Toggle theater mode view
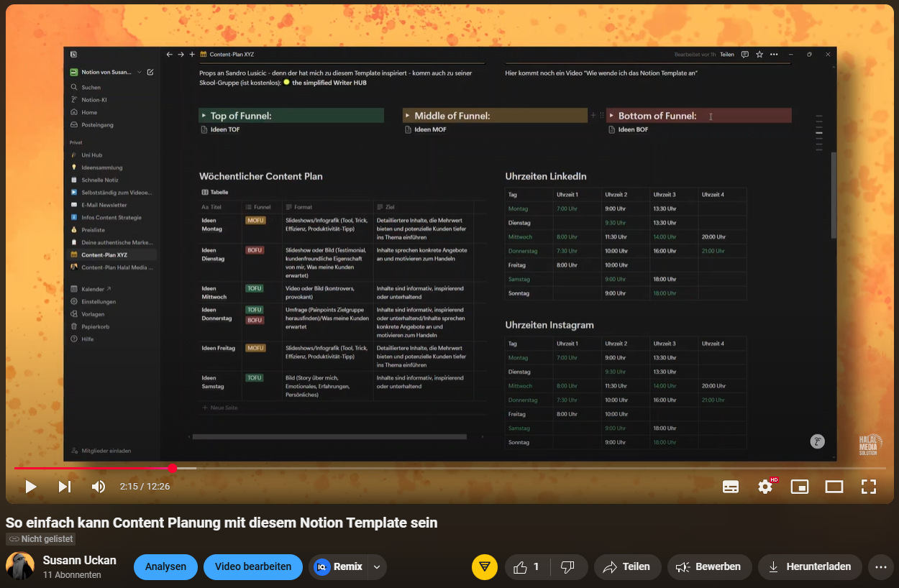 coord(834,487)
